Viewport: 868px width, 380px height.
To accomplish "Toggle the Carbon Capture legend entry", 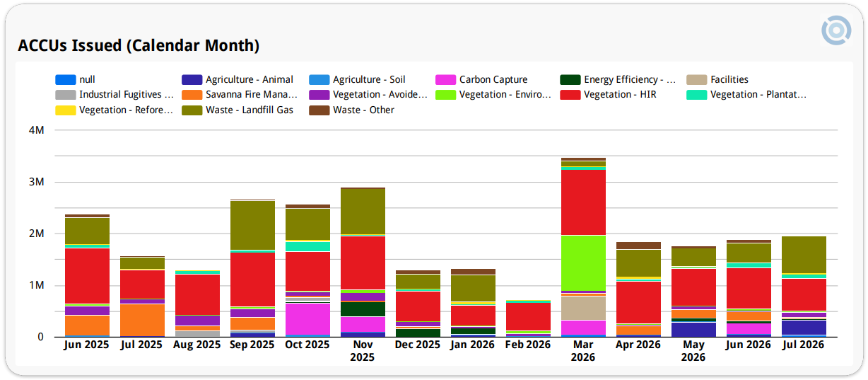I will [x=482, y=80].
